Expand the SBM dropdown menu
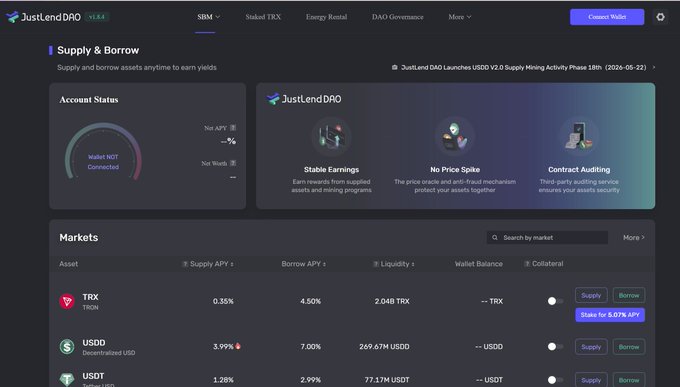This screenshot has width=680, height=387. pyautogui.click(x=209, y=17)
